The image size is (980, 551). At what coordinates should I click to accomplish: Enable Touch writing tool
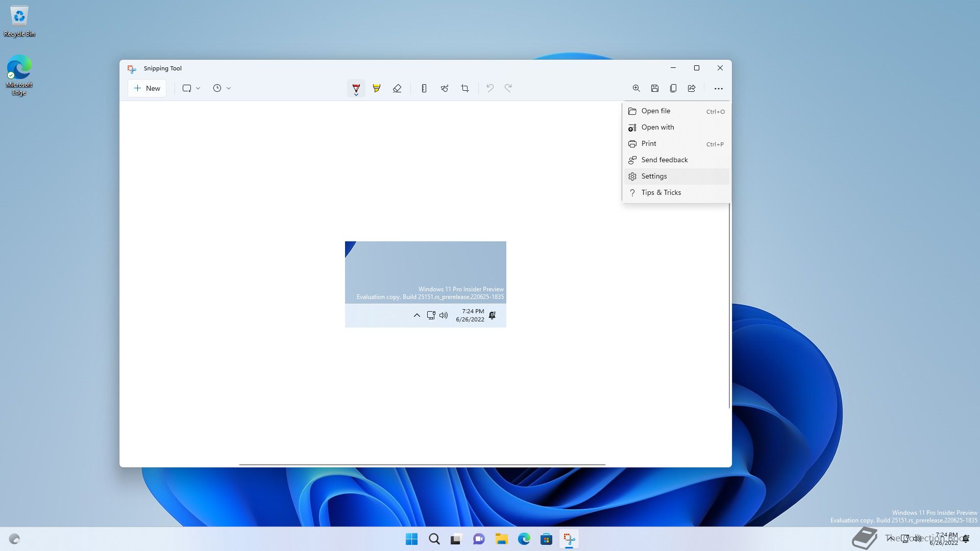point(445,88)
